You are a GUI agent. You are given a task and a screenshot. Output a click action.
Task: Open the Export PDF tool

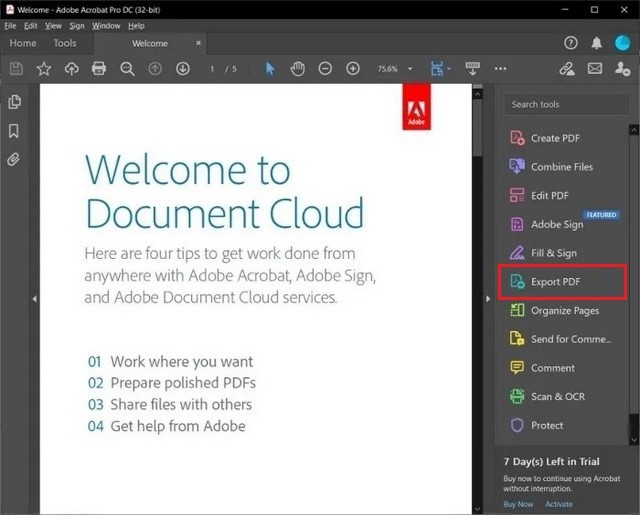(x=562, y=282)
